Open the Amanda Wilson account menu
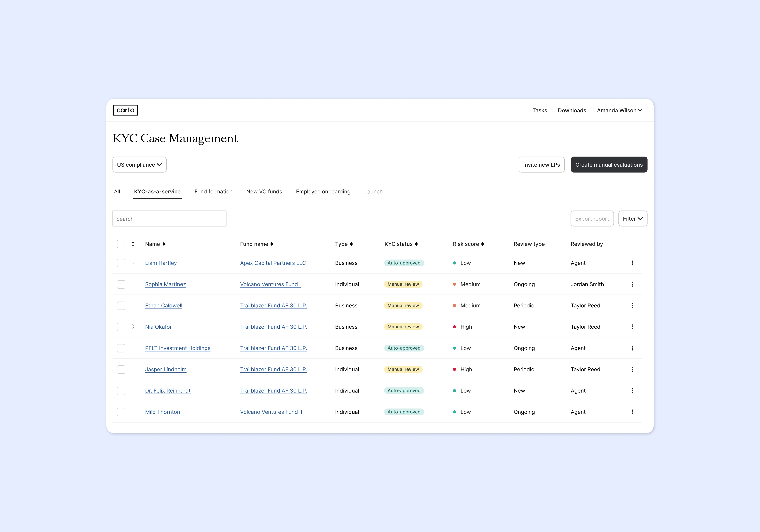 tap(619, 110)
